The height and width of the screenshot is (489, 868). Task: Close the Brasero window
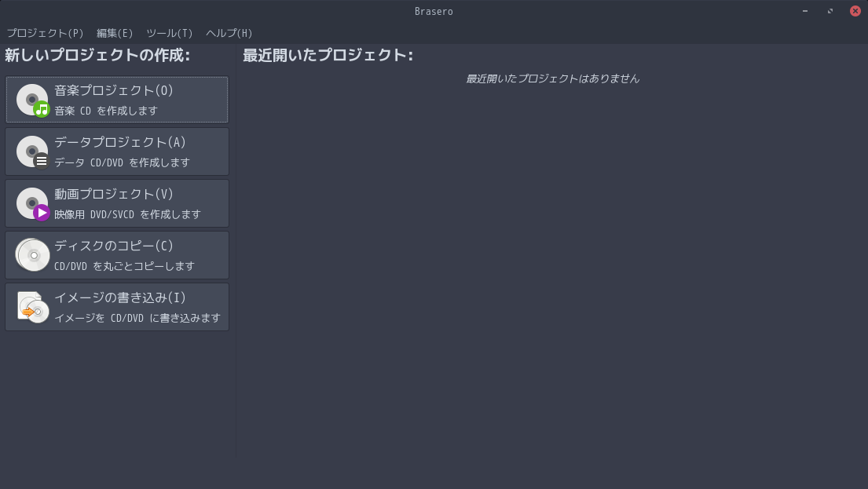[855, 11]
